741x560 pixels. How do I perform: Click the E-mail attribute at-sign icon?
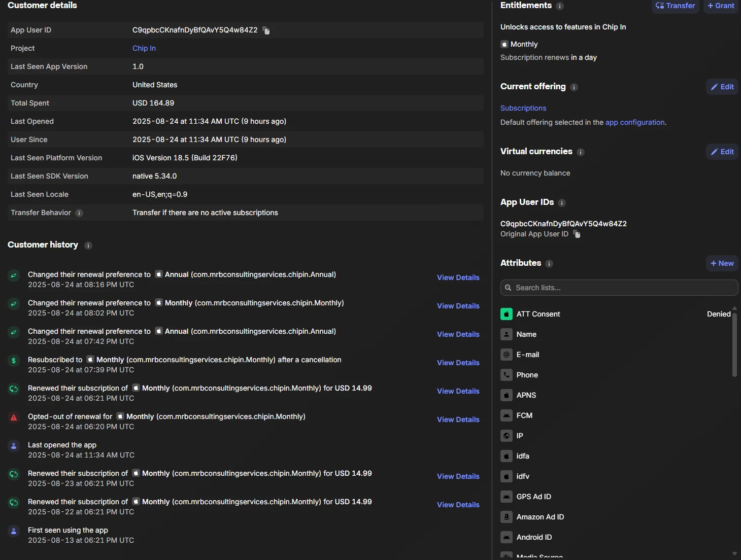[507, 355]
